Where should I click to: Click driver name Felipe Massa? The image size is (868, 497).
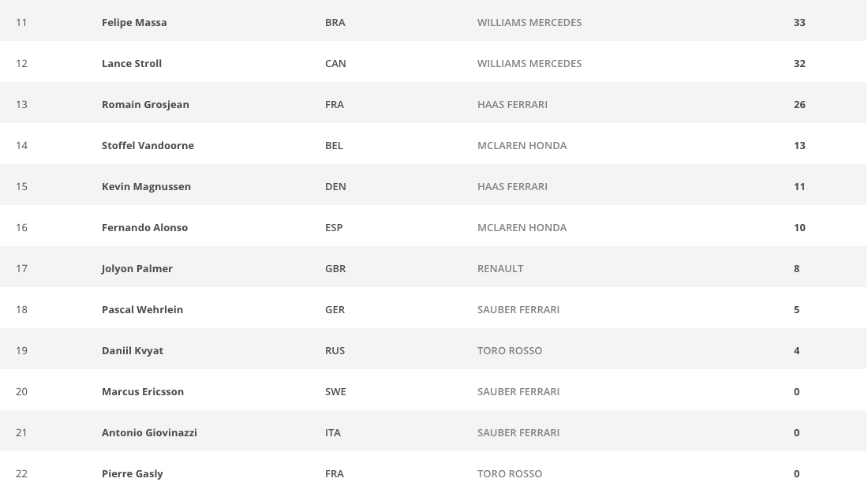tap(134, 22)
